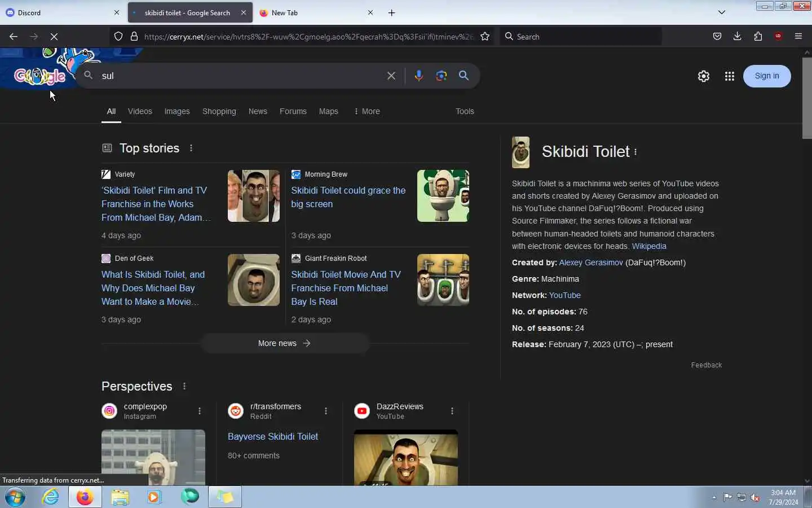The width and height of the screenshot is (812, 508).
Task: Select the Forums search filter
Action: 293,111
